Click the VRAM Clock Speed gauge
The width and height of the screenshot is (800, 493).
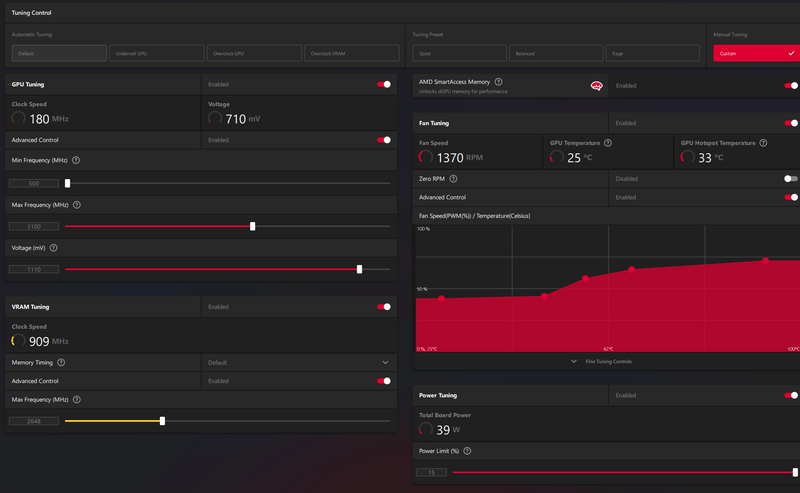click(x=18, y=341)
